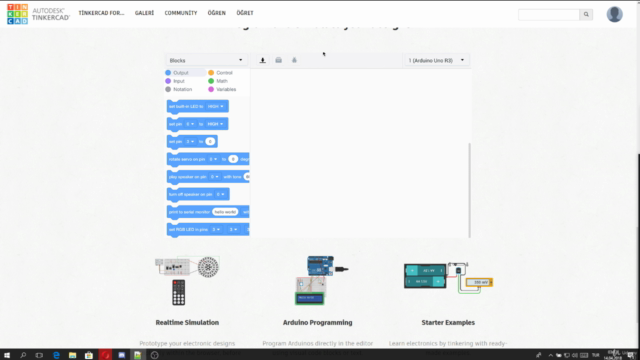
Task: Select the Input block category
Action: 175,81
